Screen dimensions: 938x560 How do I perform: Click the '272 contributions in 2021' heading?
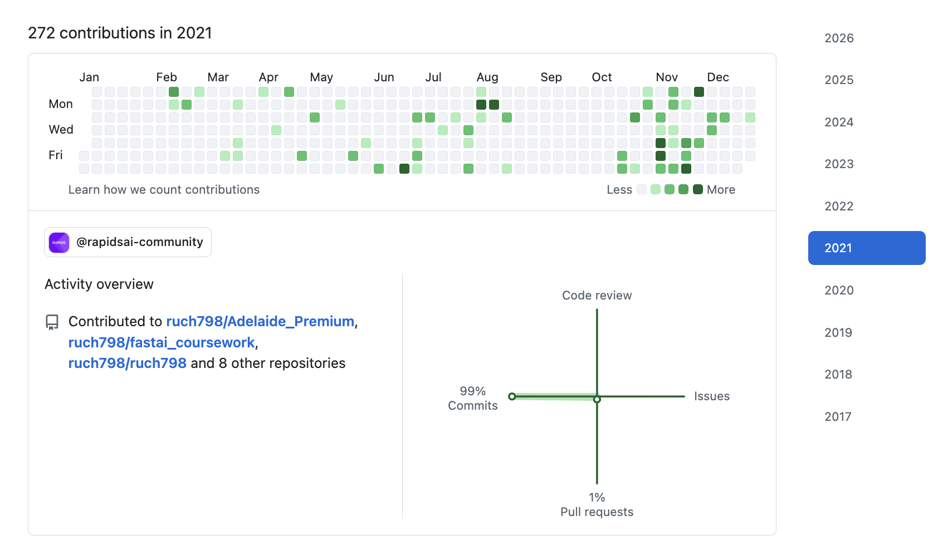(120, 33)
